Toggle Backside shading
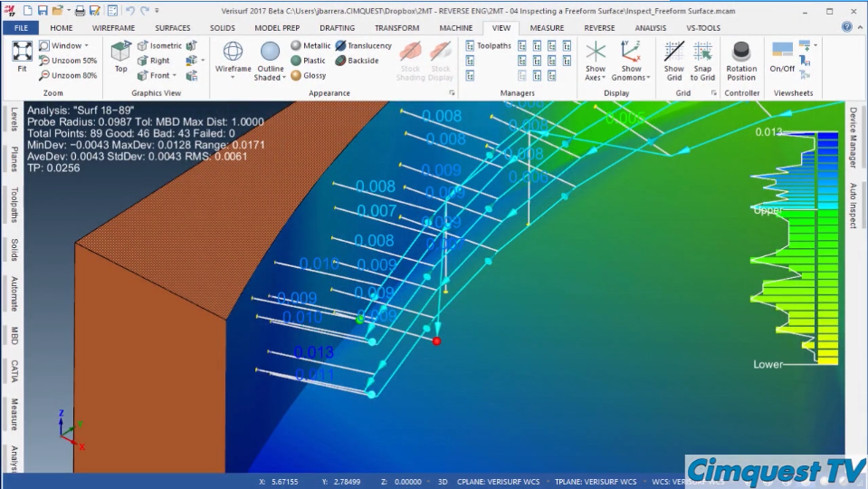 click(357, 61)
